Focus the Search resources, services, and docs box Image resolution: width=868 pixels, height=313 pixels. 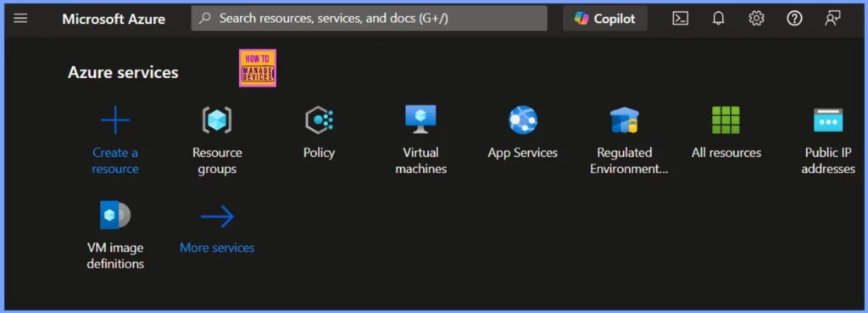click(370, 19)
